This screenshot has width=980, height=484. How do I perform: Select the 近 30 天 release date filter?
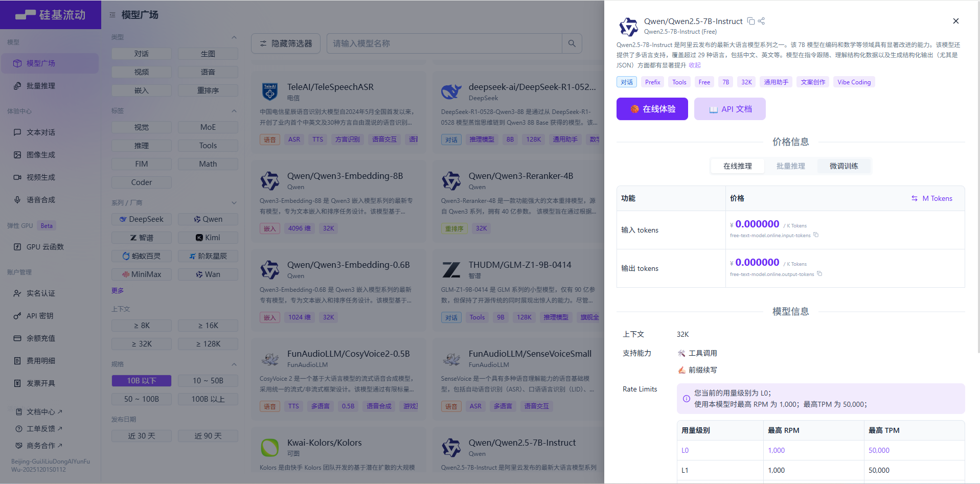(x=142, y=436)
